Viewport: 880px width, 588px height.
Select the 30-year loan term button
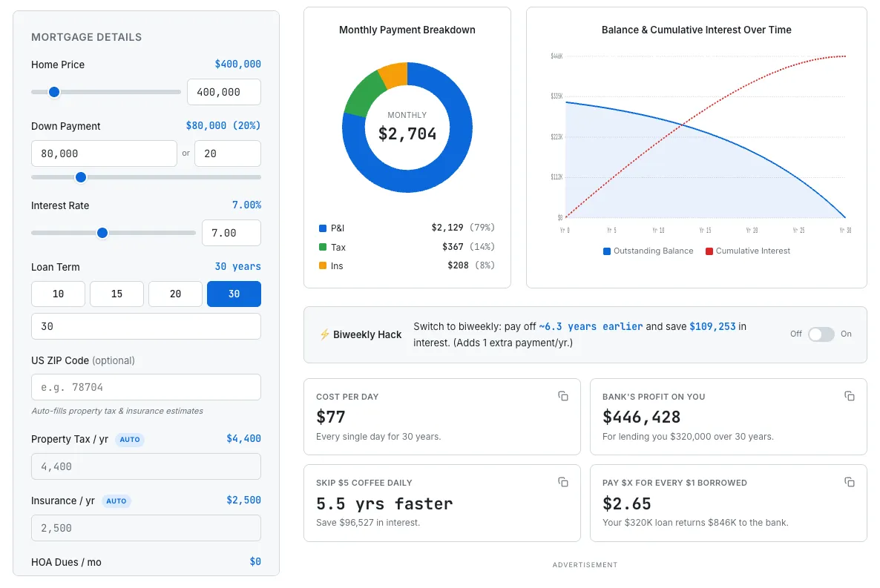(234, 294)
